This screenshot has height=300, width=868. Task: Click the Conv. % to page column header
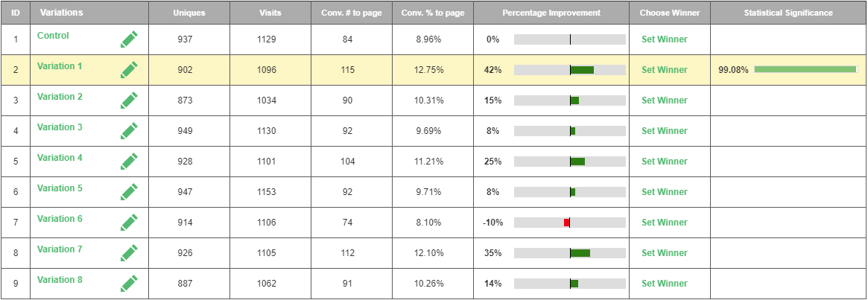[432, 13]
